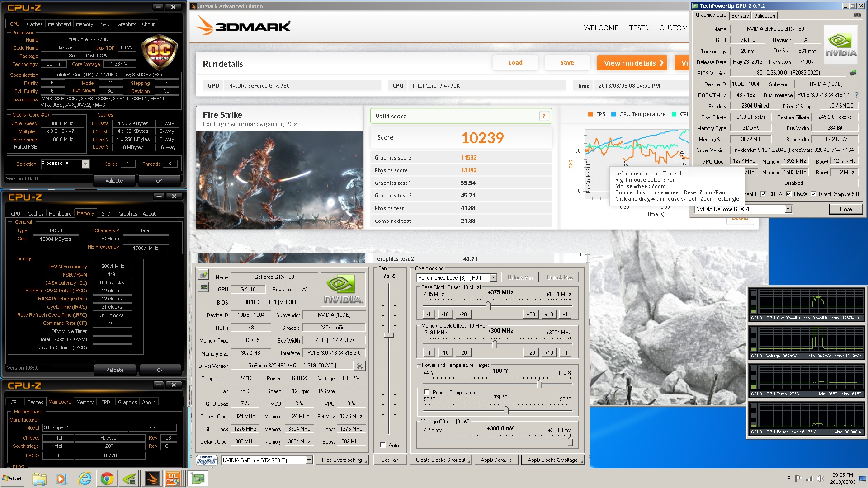Enable the Priorize Temperature checkbox
The width and height of the screenshot is (868, 488).
coord(426,392)
